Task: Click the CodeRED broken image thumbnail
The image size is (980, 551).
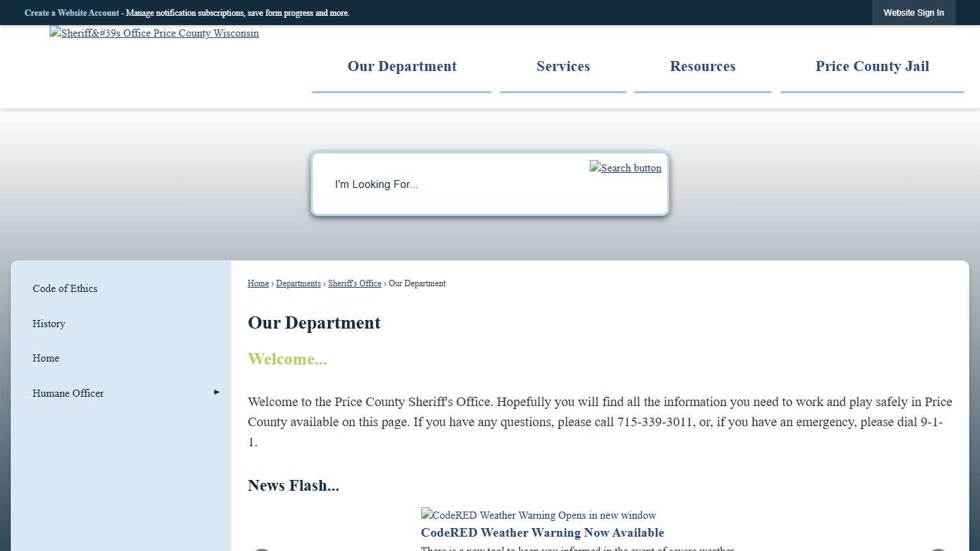Action: [x=425, y=514]
